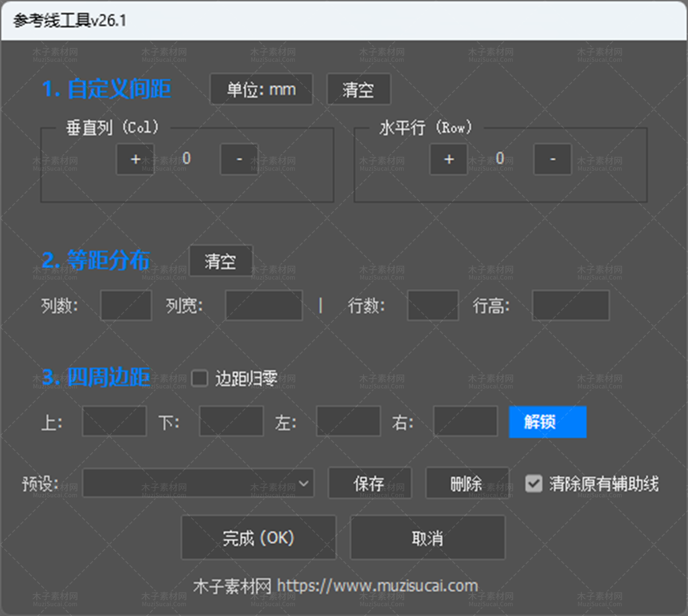Uncheck 清除原有辅助线 checkbox

[x=534, y=484]
